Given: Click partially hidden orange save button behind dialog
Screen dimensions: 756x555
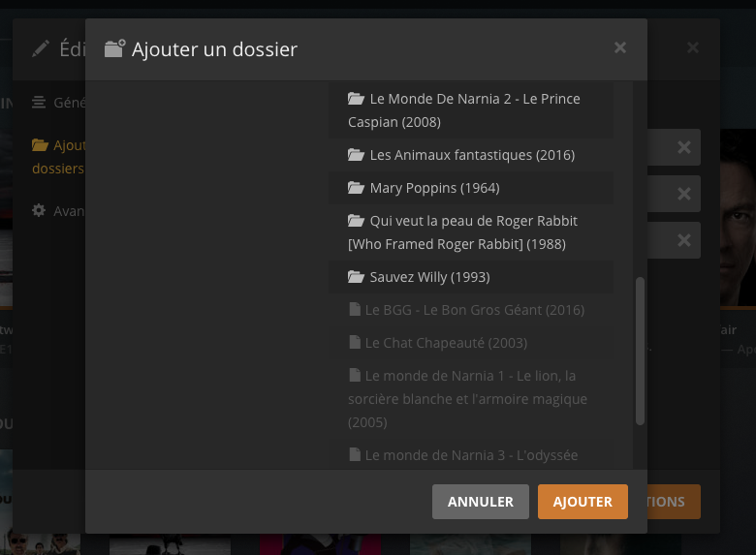Looking at the screenshot, I should [x=674, y=502].
